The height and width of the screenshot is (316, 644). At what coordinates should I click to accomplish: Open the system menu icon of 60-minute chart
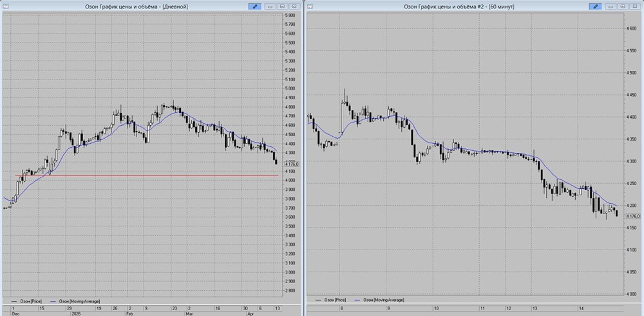point(310,6)
